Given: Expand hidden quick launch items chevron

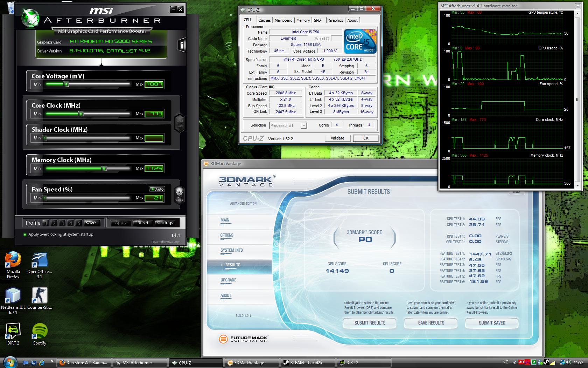Looking at the screenshot, I should [x=52, y=361].
